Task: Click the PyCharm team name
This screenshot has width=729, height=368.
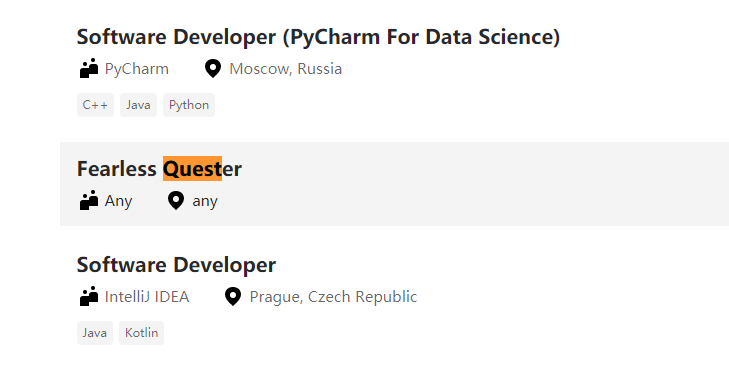Action: [x=137, y=69]
